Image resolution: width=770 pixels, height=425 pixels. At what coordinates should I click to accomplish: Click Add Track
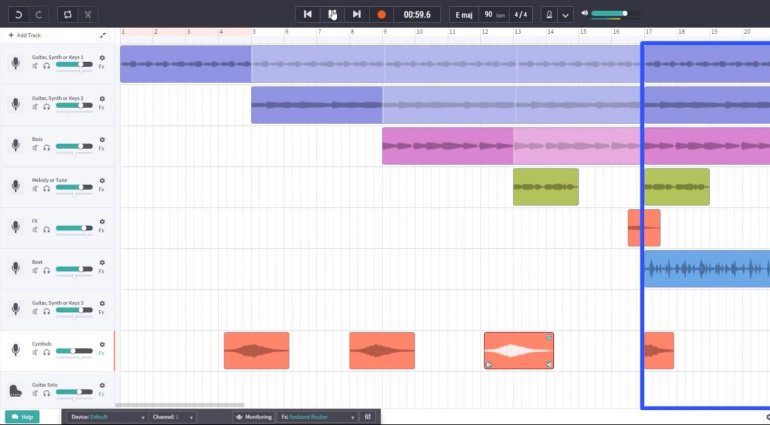click(25, 35)
